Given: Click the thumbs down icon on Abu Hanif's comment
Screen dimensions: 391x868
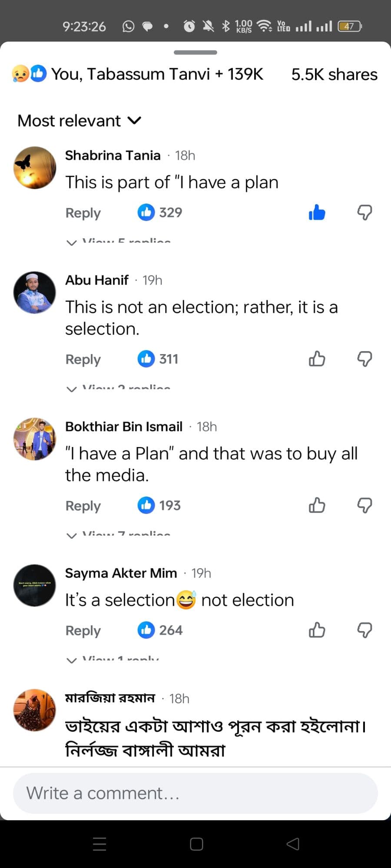Looking at the screenshot, I should [365, 358].
